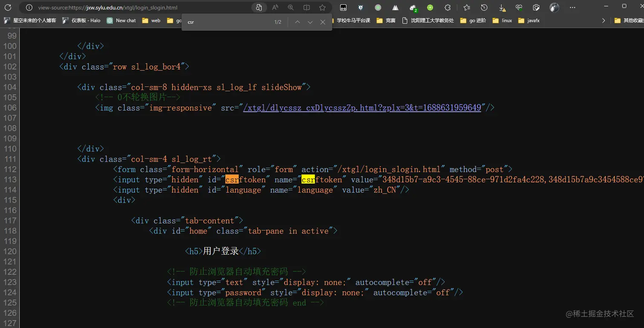Open the 沈阳理工大学教务处 bookmark

point(428,20)
